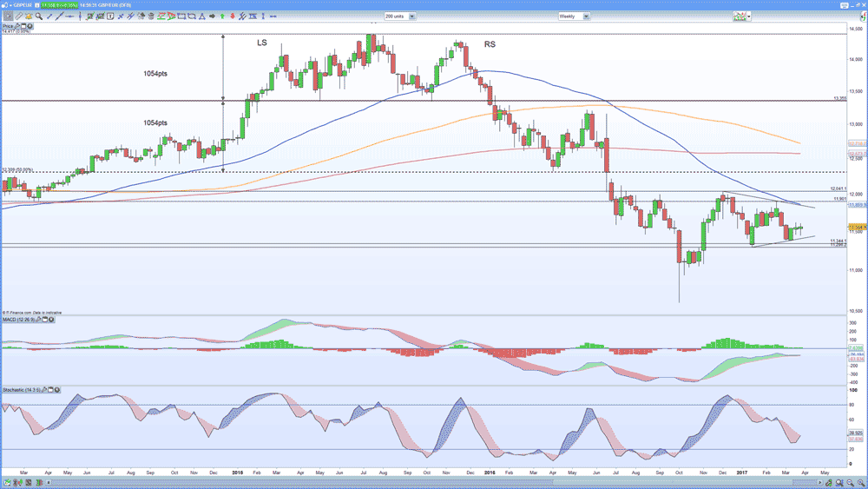868x489 pixels.
Task: Click the trash bin delete tool
Action: (x=151, y=17)
